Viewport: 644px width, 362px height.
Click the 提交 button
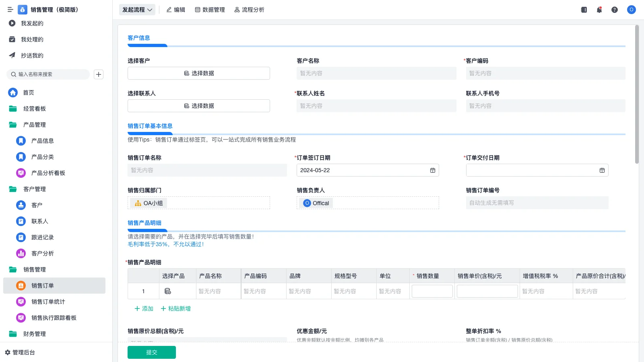point(151,352)
